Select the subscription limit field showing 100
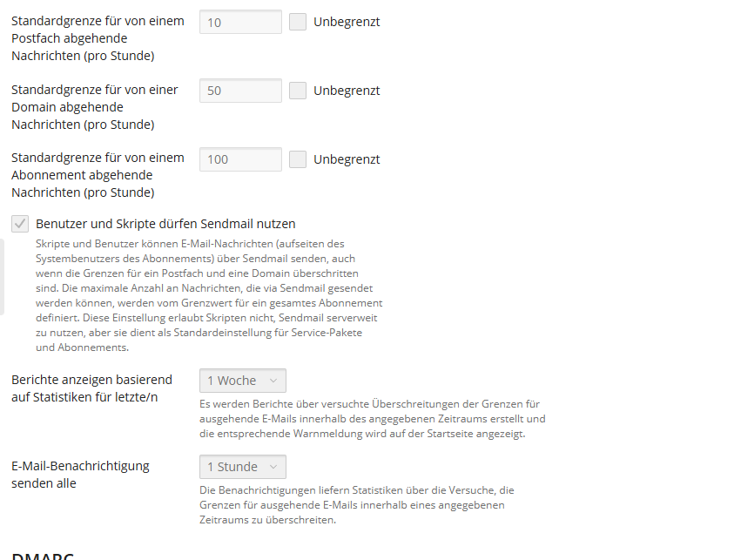Image resolution: width=741 pixels, height=560 pixels. pos(240,159)
